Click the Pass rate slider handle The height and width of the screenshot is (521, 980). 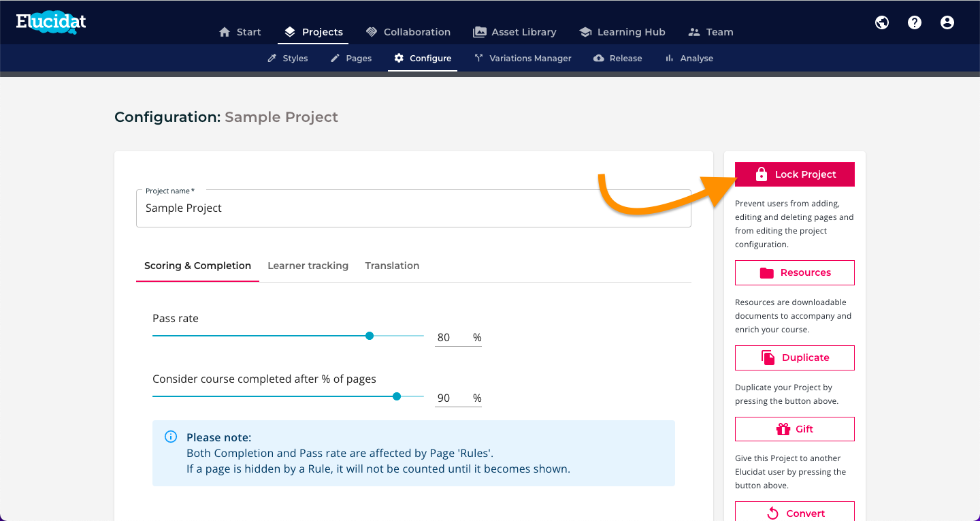[370, 336]
